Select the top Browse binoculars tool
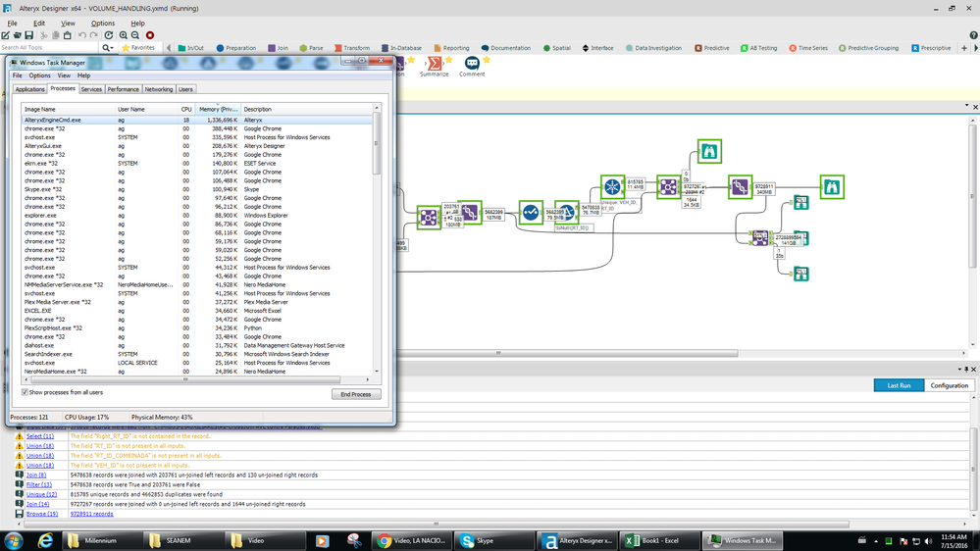 point(709,151)
